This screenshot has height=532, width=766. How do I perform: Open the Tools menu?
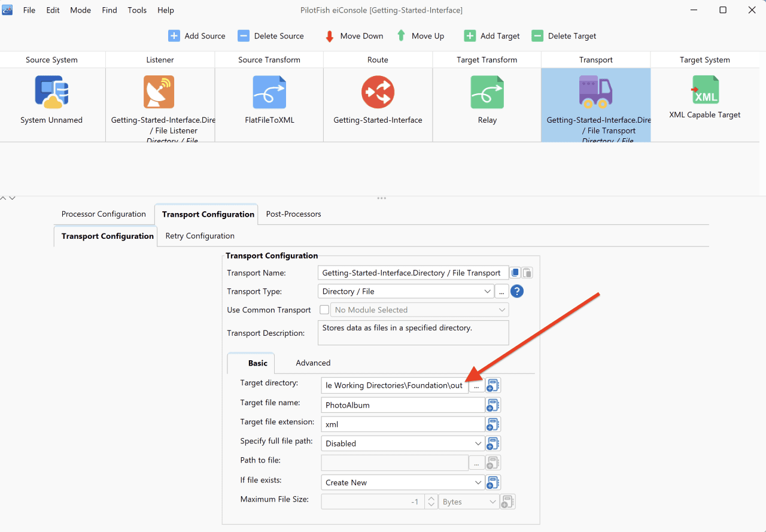tap(137, 10)
